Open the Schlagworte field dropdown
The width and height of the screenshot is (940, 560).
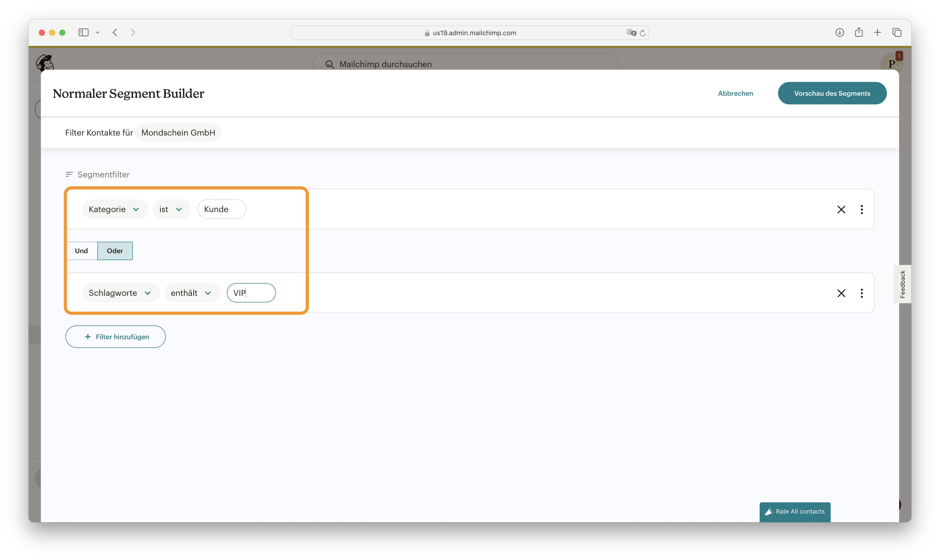click(121, 293)
